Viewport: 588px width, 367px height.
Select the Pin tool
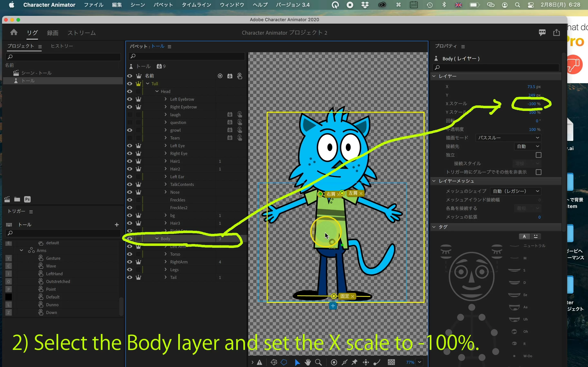[x=354, y=362]
